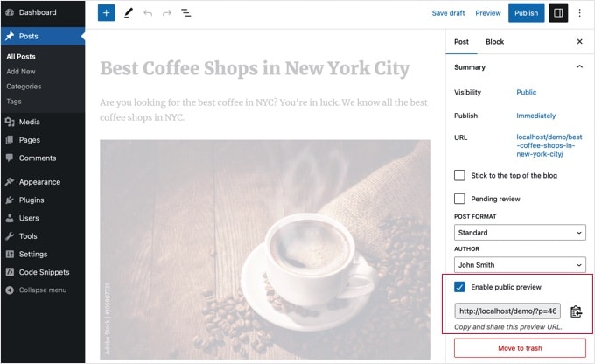Viewport: 595px width, 364px height.
Task: Click the Save draft link
Action: point(448,13)
